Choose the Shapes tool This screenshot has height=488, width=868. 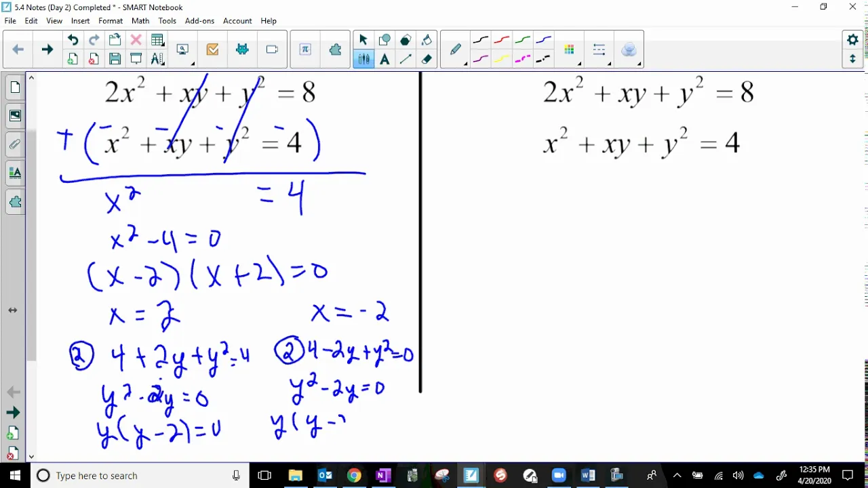pyautogui.click(x=384, y=40)
